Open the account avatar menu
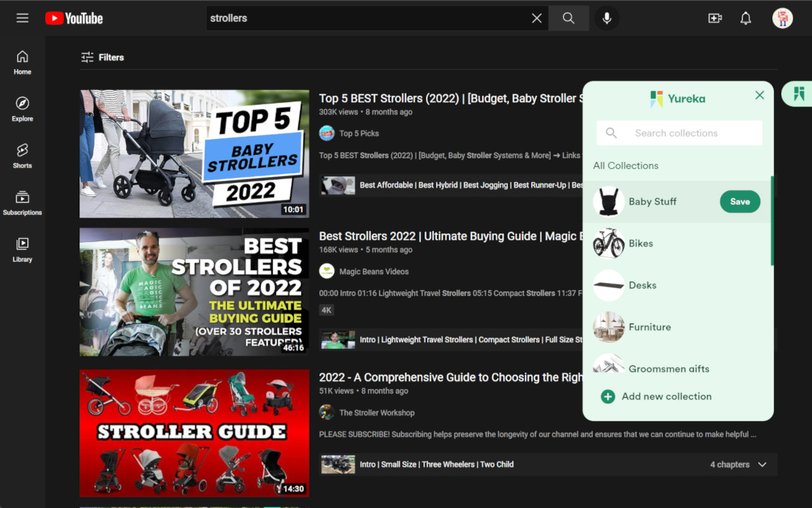The image size is (812, 508). 783,18
